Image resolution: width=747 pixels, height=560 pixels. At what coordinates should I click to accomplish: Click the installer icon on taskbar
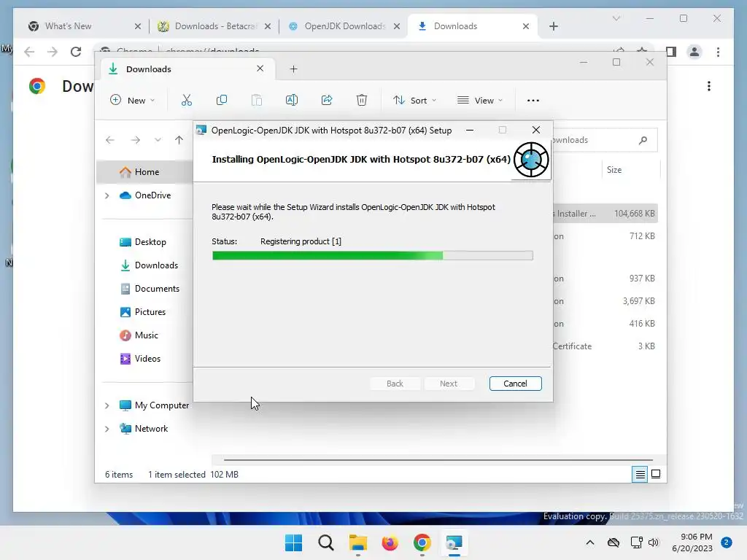(454, 542)
